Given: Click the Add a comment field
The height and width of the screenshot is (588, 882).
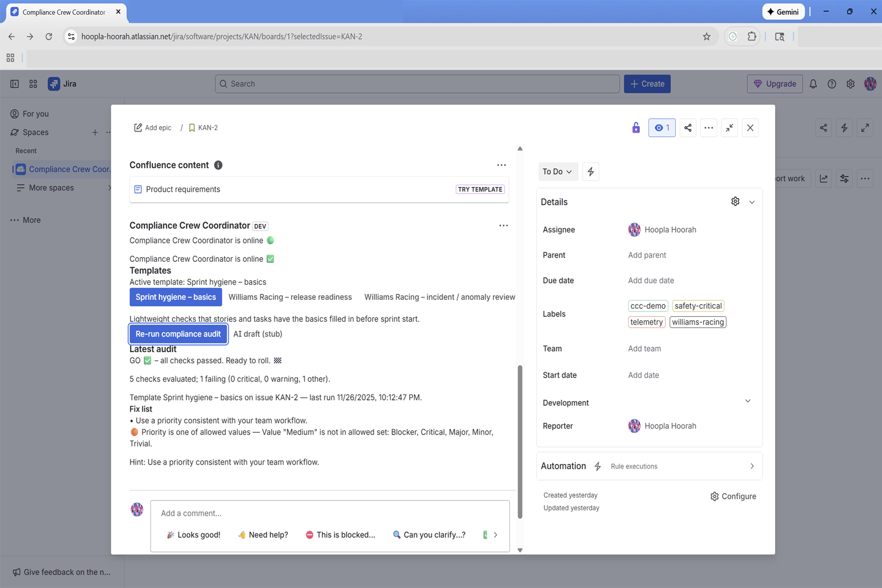Looking at the screenshot, I should tap(330, 513).
